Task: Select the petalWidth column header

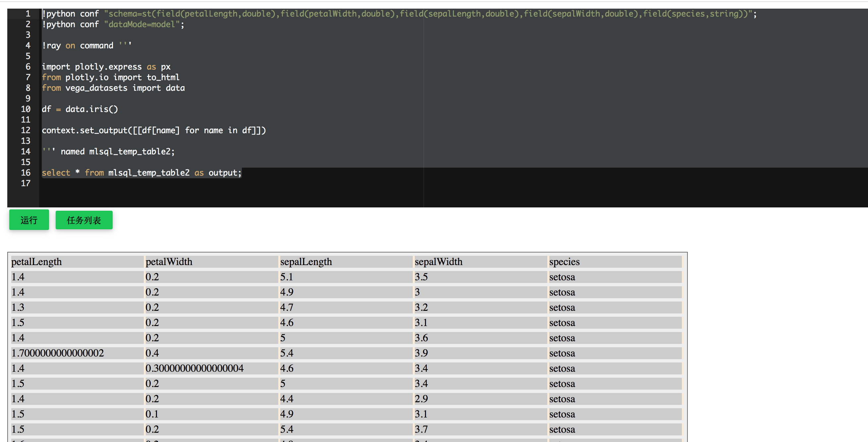Action: pyautogui.click(x=169, y=262)
